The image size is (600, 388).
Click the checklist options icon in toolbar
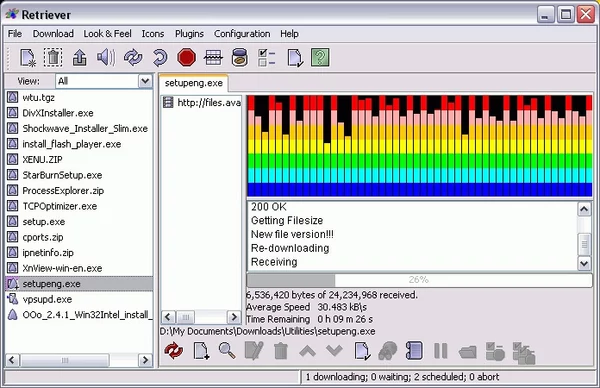tap(267, 57)
